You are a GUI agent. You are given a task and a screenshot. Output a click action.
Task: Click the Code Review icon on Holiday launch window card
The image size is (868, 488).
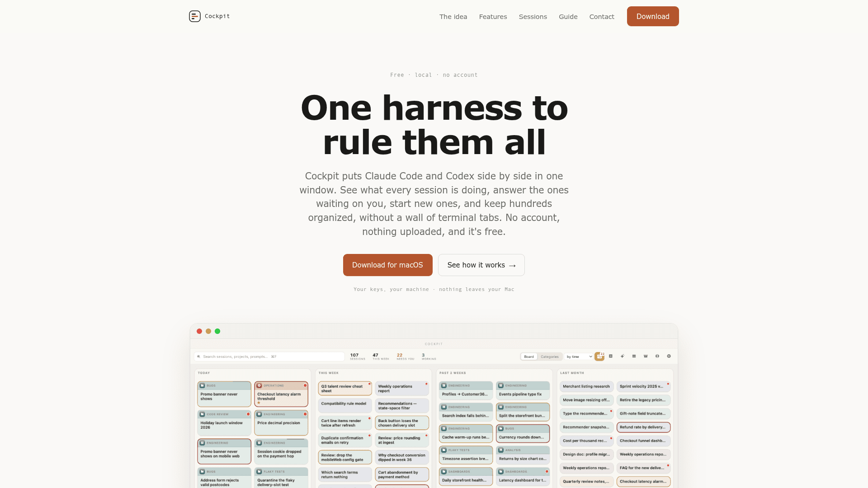pyautogui.click(x=202, y=414)
